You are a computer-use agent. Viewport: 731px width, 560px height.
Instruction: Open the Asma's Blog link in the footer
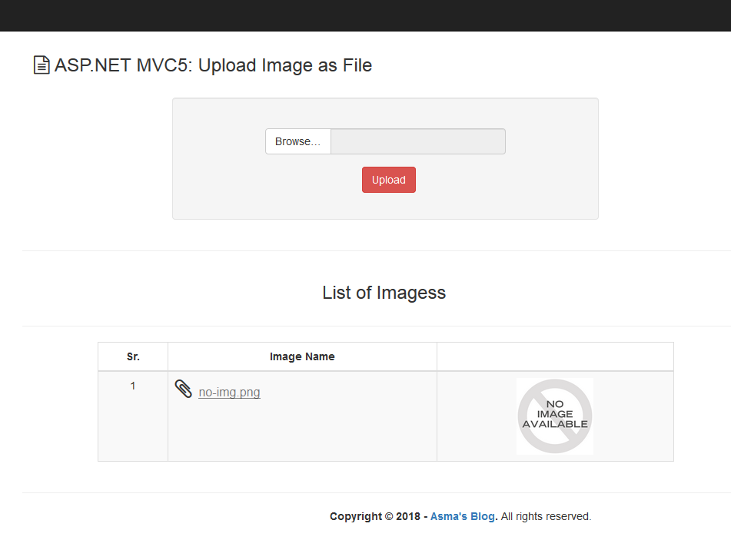462,516
